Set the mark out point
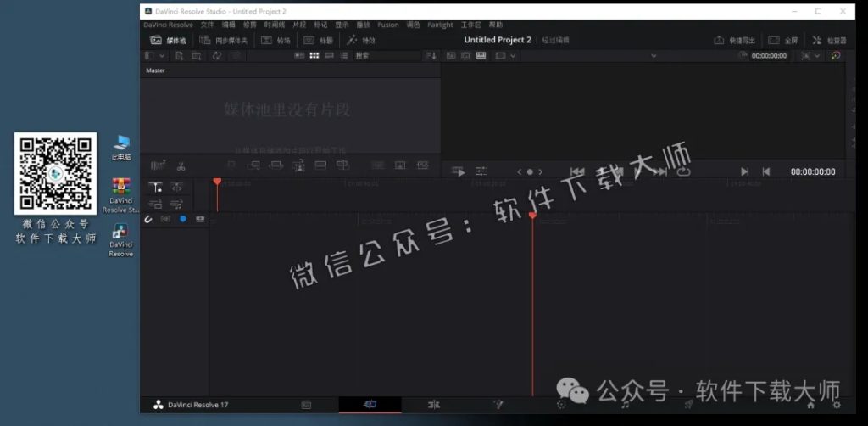The height and width of the screenshot is (426, 868). 766,171
